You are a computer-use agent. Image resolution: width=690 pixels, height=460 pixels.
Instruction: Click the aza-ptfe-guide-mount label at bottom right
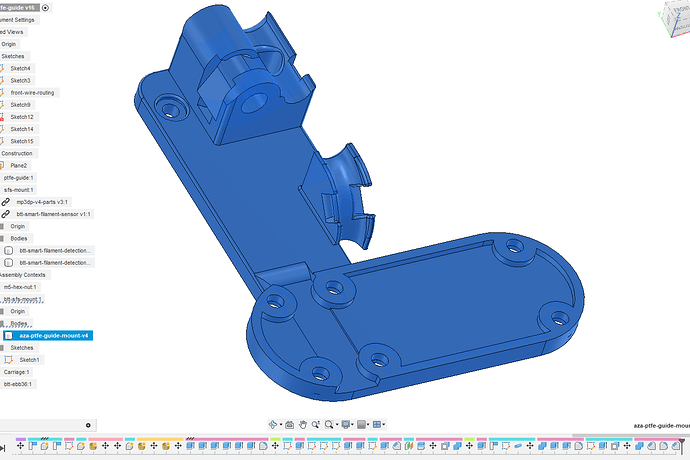point(661,426)
